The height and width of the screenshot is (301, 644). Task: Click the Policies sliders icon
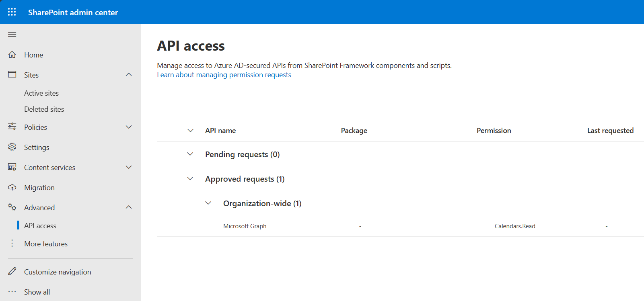tap(12, 127)
